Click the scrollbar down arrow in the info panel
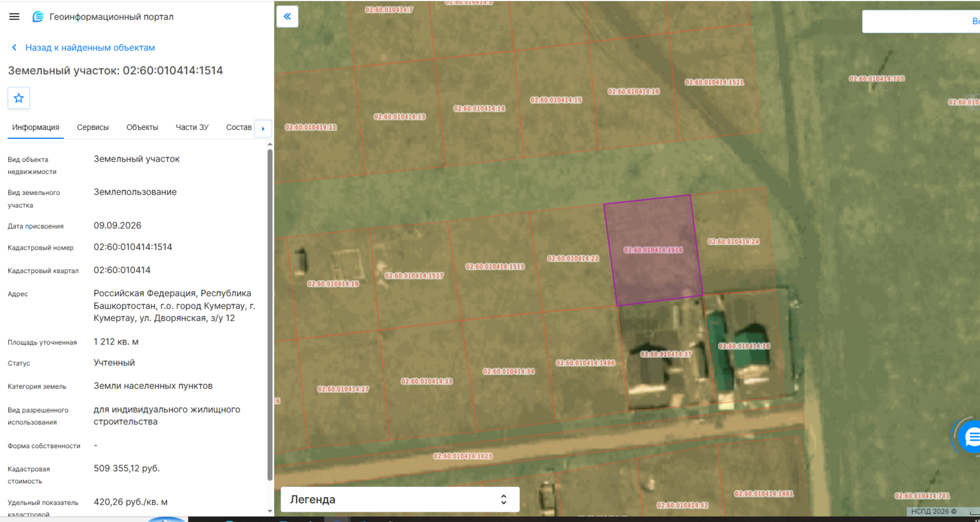 tap(270, 511)
